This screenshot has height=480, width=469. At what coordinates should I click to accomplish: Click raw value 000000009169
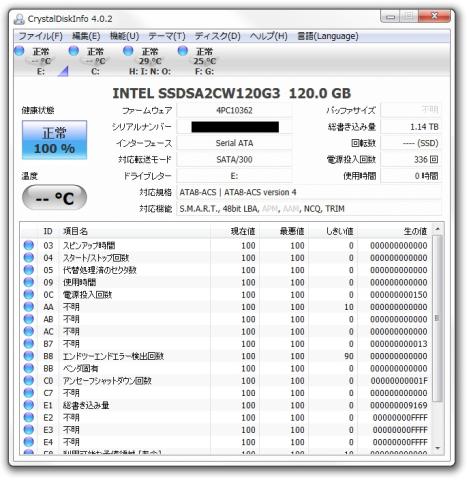[399, 405]
